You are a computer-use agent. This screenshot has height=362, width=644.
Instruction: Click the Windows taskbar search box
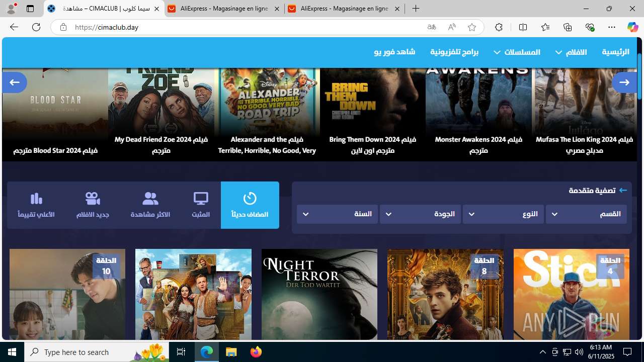click(97, 352)
